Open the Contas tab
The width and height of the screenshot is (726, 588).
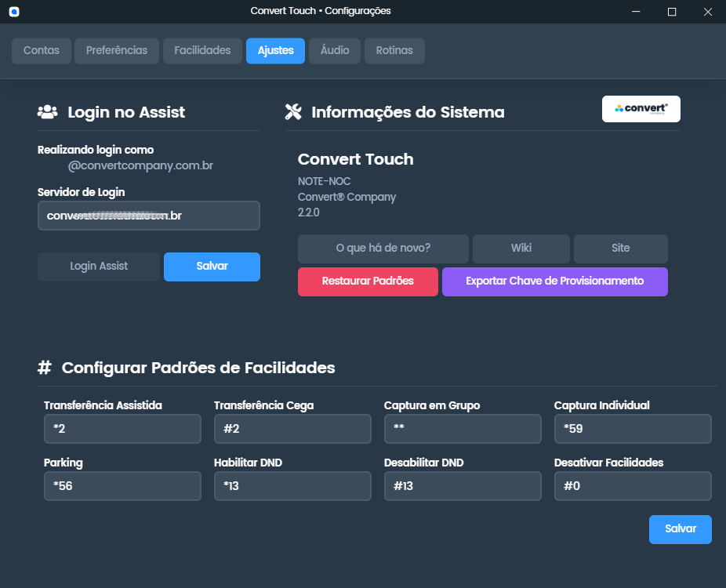point(42,50)
